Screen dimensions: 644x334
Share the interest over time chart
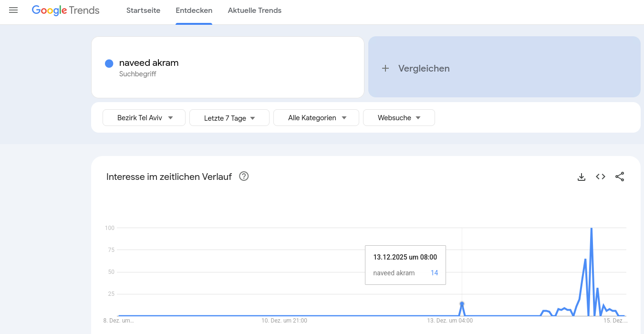point(619,177)
